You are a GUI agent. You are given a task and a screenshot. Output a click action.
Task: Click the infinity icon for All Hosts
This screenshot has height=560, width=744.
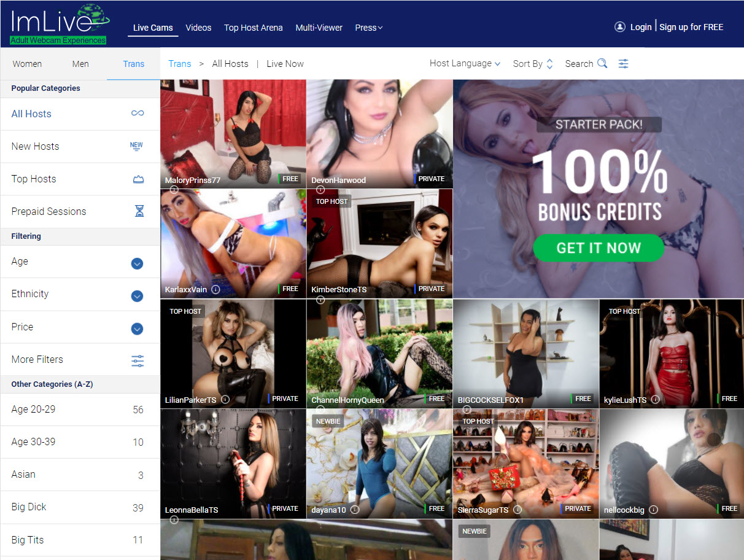point(138,114)
